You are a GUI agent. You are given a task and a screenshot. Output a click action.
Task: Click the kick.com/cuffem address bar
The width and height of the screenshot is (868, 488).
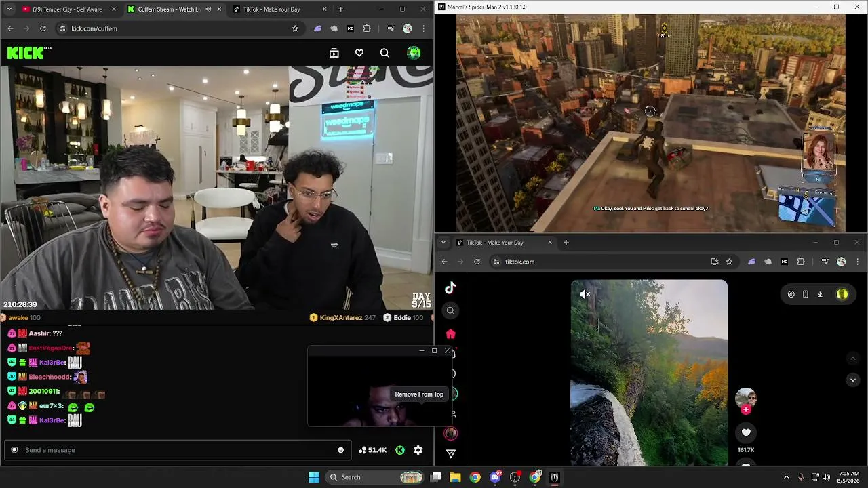[180, 28]
